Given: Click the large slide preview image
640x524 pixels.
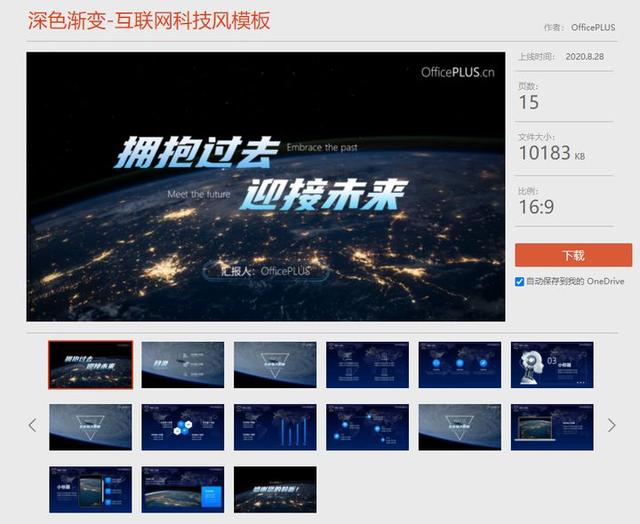Looking at the screenshot, I should point(266,187).
